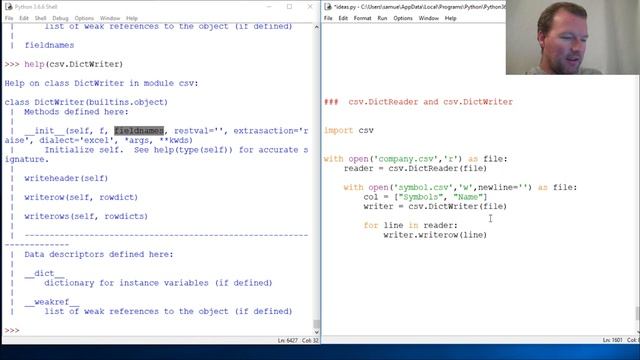The height and width of the screenshot is (360, 640).
Task: Open Edit menu in Python Shell window
Action: point(24,18)
